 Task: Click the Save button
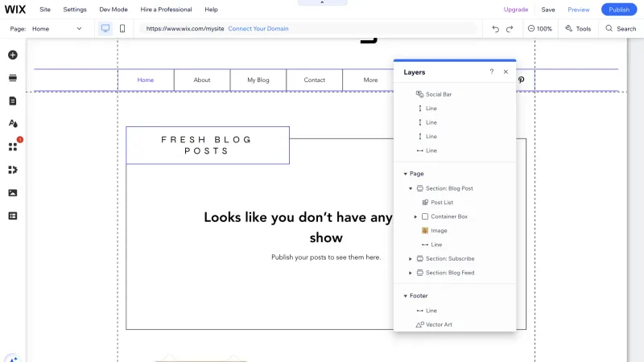(548, 10)
